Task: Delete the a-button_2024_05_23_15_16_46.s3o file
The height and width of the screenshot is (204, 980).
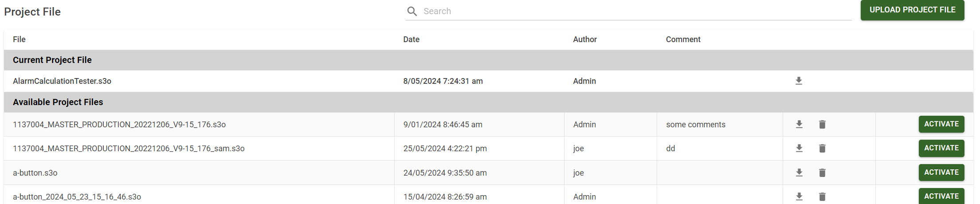Action: coord(822,196)
